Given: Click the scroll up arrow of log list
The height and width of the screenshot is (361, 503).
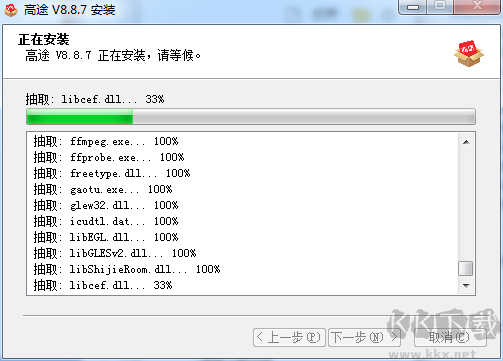Looking at the screenshot, I should [466, 142].
